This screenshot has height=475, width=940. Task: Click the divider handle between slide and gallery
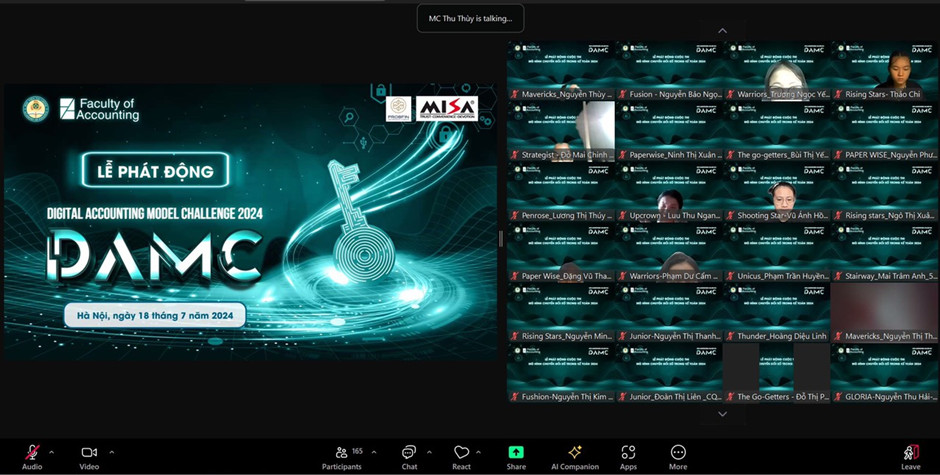pos(501,238)
